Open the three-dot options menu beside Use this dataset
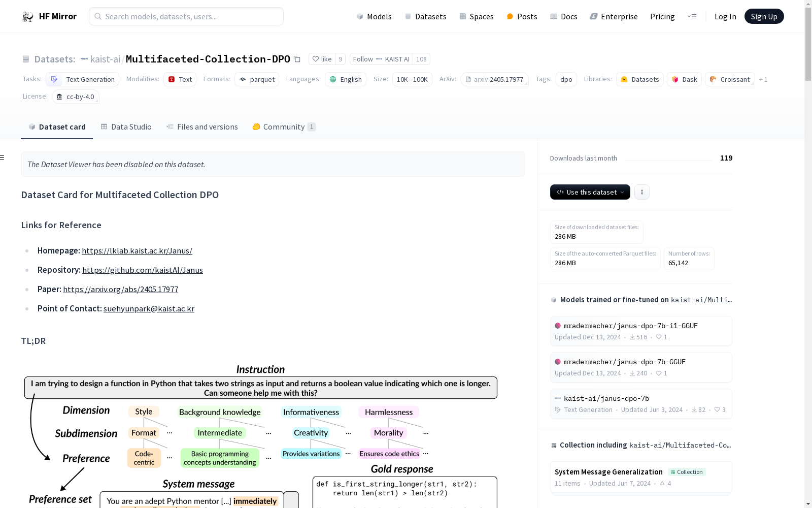812x508 pixels. [642, 192]
